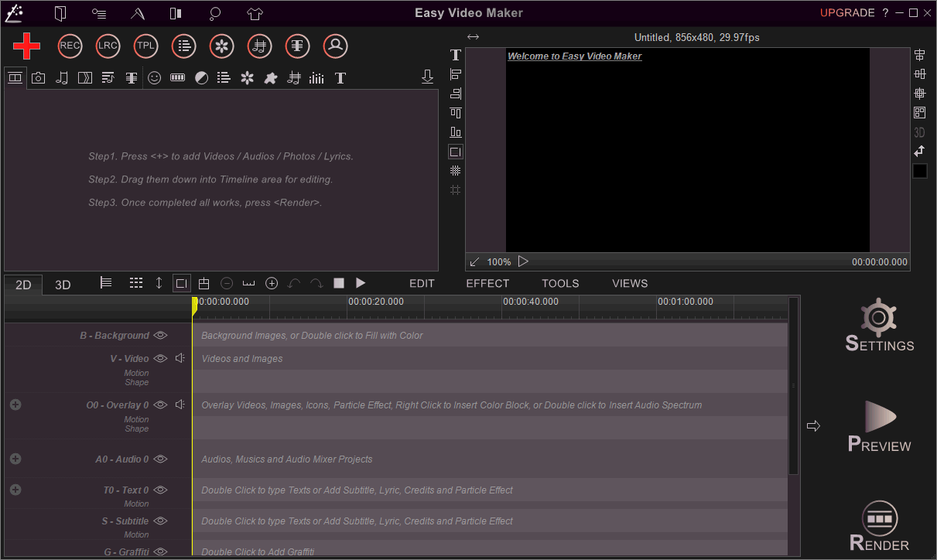Switch to the 3D timeline tab
The width and height of the screenshot is (937, 560).
(63, 283)
